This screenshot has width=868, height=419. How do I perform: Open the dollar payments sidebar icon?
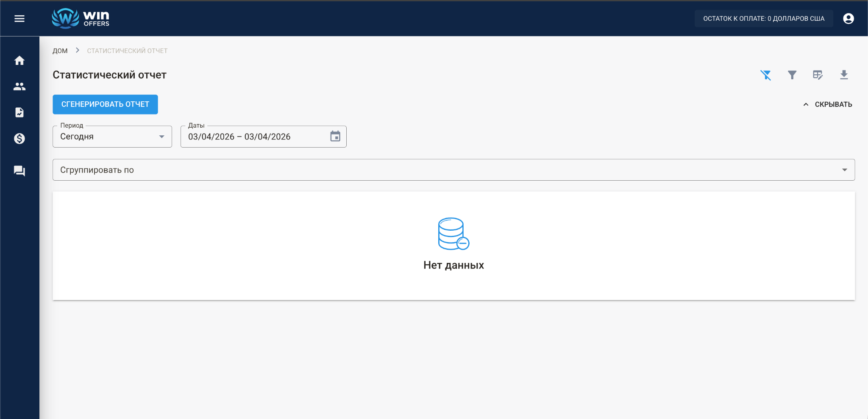[x=19, y=139]
